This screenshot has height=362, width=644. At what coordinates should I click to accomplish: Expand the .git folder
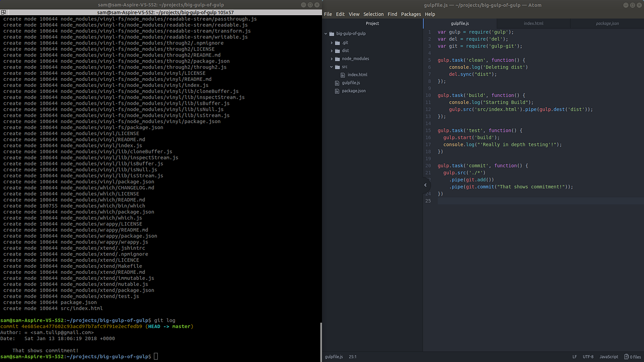pos(332,42)
